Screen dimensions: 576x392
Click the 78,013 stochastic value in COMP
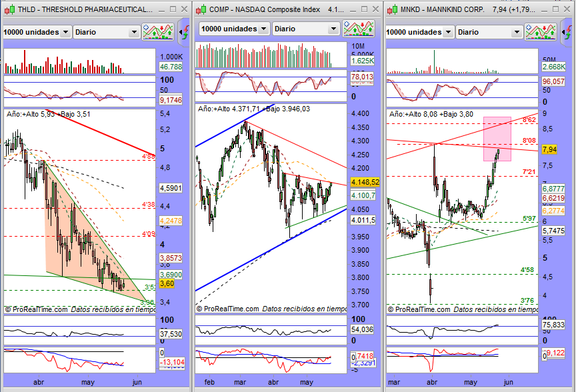pos(362,77)
